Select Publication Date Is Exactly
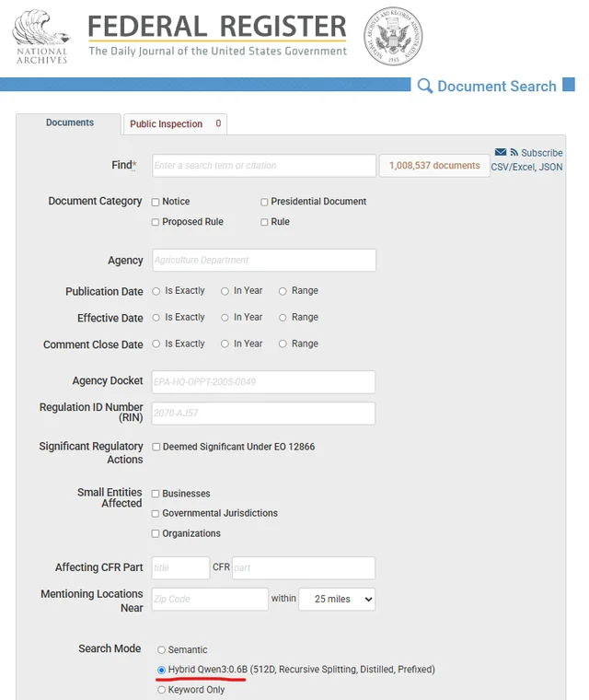The height and width of the screenshot is (700, 589). pos(156,292)
